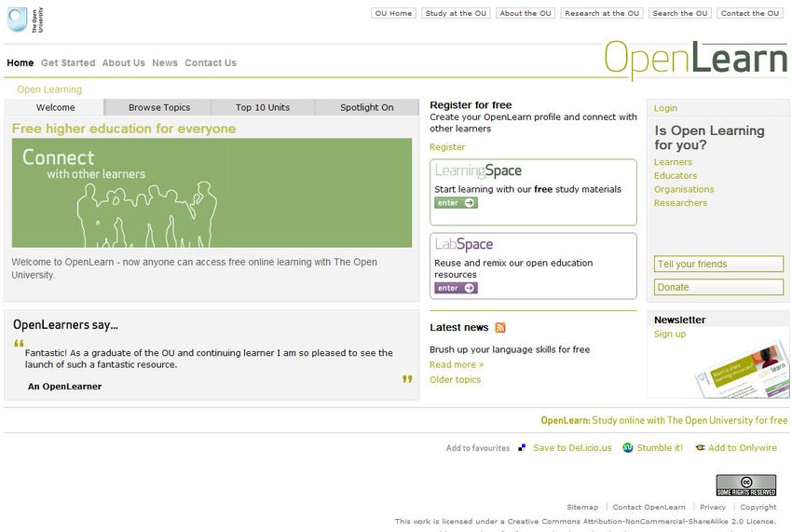Click Save to Del.icio.us link

pos(572,447)
